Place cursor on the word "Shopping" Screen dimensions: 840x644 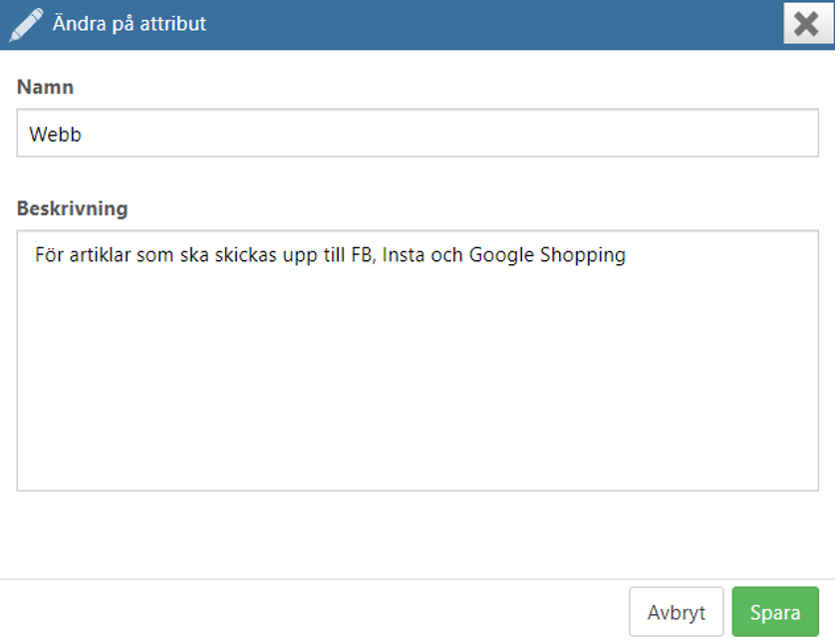pyautogui.click(x=582, y=255)
